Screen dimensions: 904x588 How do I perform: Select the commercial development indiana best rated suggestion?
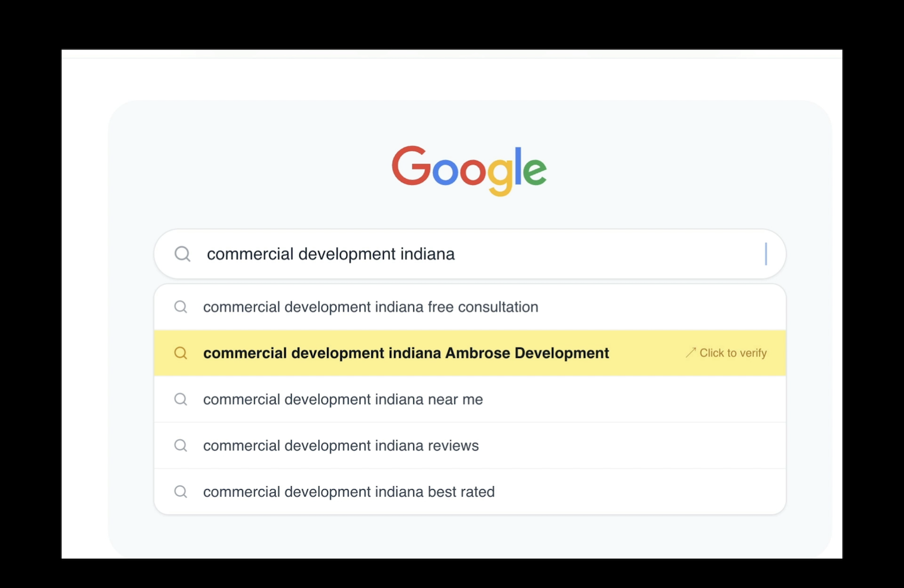point(349,492)
